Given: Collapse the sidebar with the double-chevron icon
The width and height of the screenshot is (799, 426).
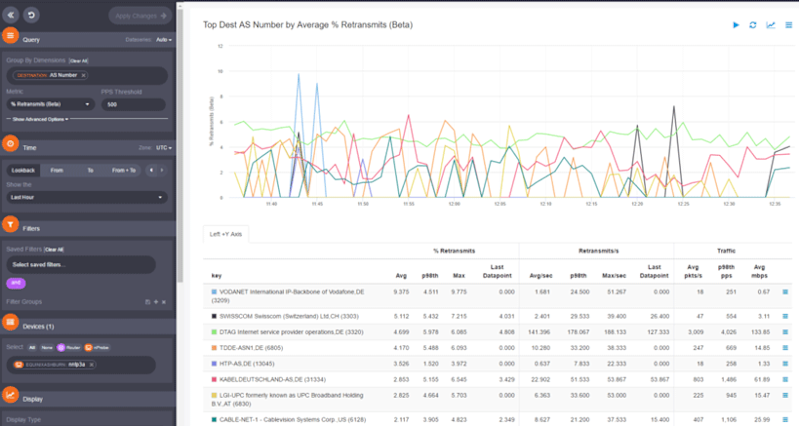Looking at the screenshot, I should pyautogui.click(x=11, y=15).
